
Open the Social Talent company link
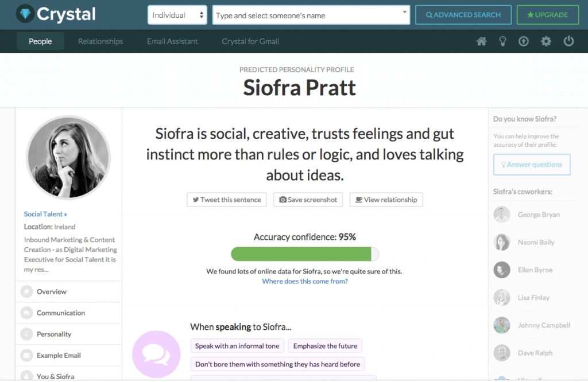45,214
